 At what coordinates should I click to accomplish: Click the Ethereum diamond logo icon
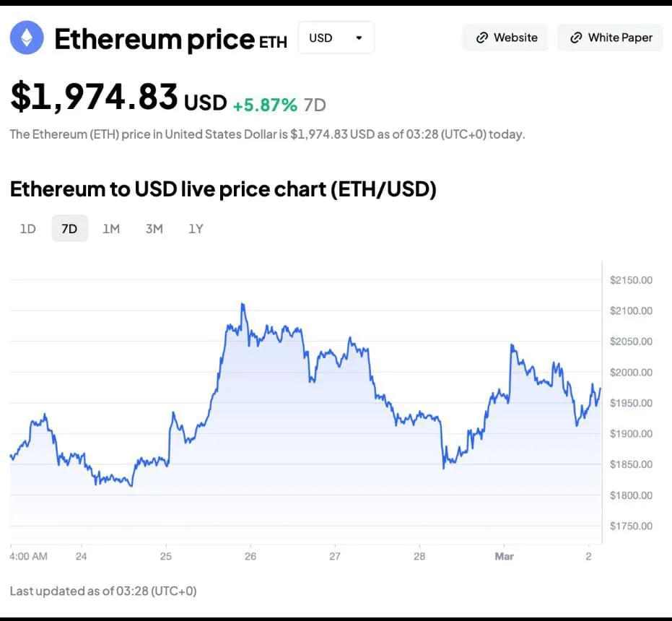[27, 38]
